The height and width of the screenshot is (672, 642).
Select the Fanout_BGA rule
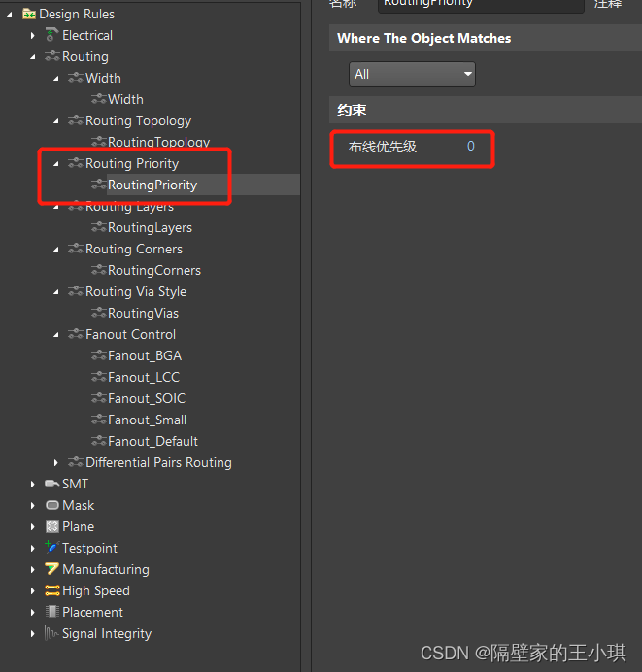pyautogui.click(x=144, y=355)
